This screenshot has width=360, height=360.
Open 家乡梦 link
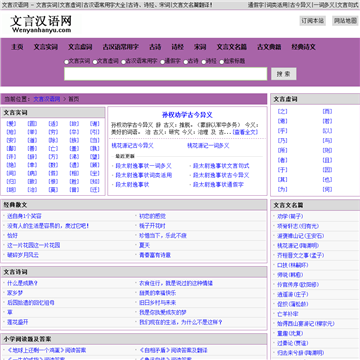click(15, 293)
